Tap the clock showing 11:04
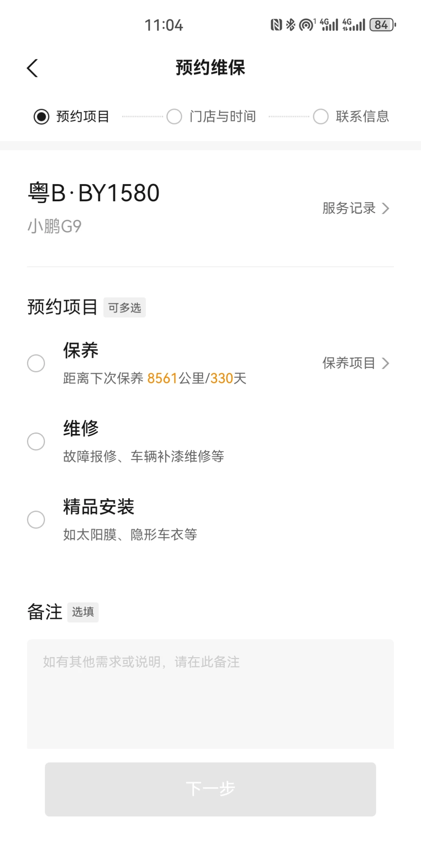Viewport: 421px width, 868px height. coord(164,25)
